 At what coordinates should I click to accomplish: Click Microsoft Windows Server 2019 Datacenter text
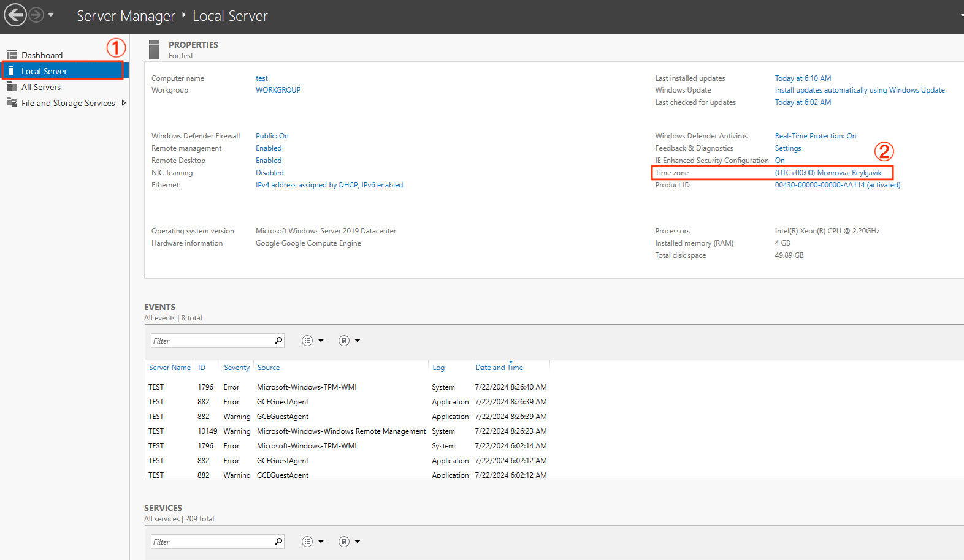point(326,231)
